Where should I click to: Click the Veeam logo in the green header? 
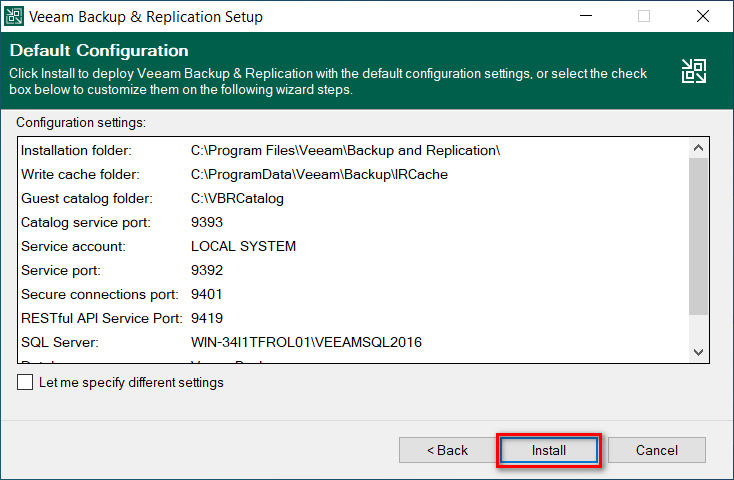click(x=693, y=71)
